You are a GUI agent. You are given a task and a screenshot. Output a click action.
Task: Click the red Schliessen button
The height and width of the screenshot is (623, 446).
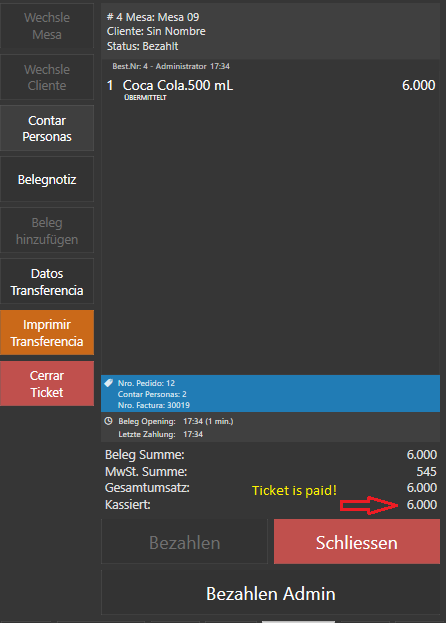coord(357,542)
